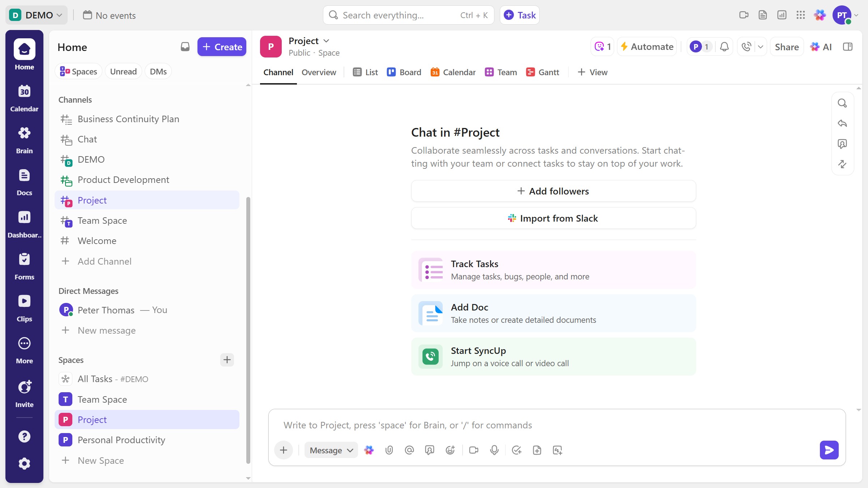Viewport: 868px width, 488px height.
Task: Open notifications via the bell icon
Action: [x=724, y=47]
